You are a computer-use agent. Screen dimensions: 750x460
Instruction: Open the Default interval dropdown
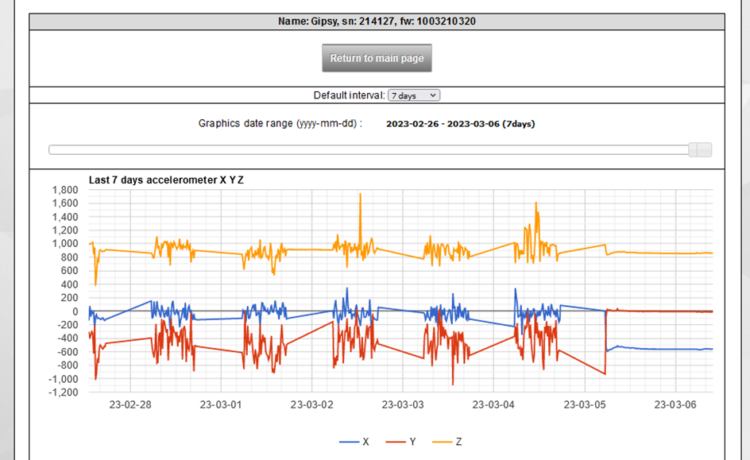pos(413,95)
